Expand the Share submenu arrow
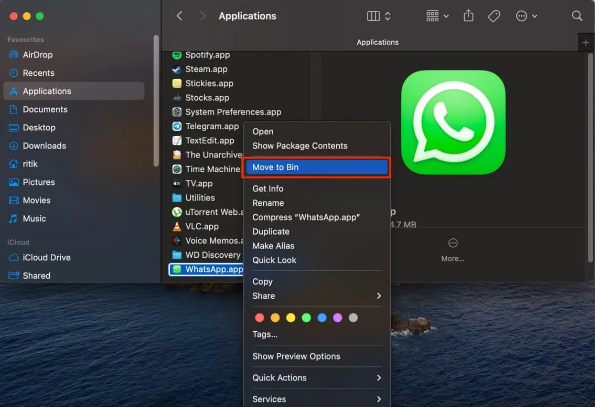595x407 pixels. 379,296
